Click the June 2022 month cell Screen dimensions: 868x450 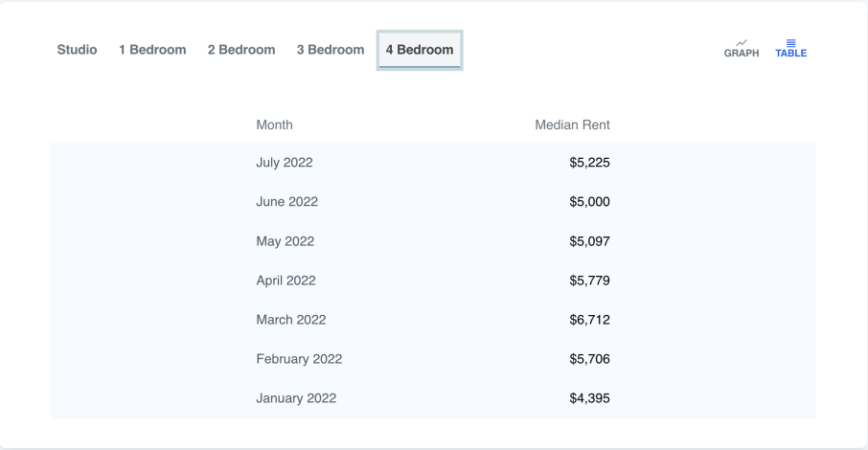(287, 202)
